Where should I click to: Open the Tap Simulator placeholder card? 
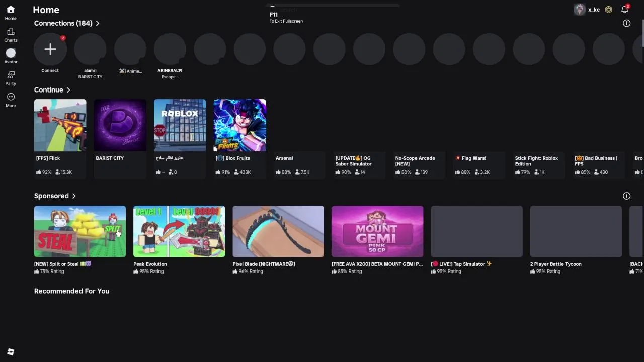click(x=476, y=231)
